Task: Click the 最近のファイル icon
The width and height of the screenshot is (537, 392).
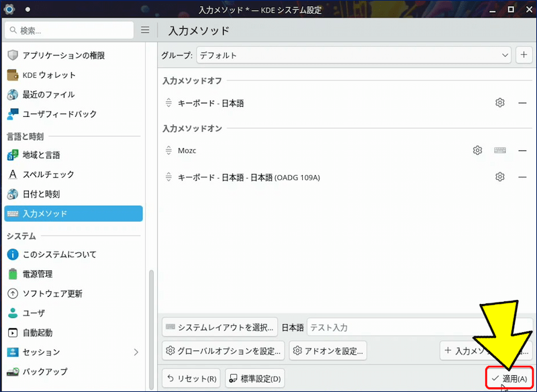Action: [13, 95]
